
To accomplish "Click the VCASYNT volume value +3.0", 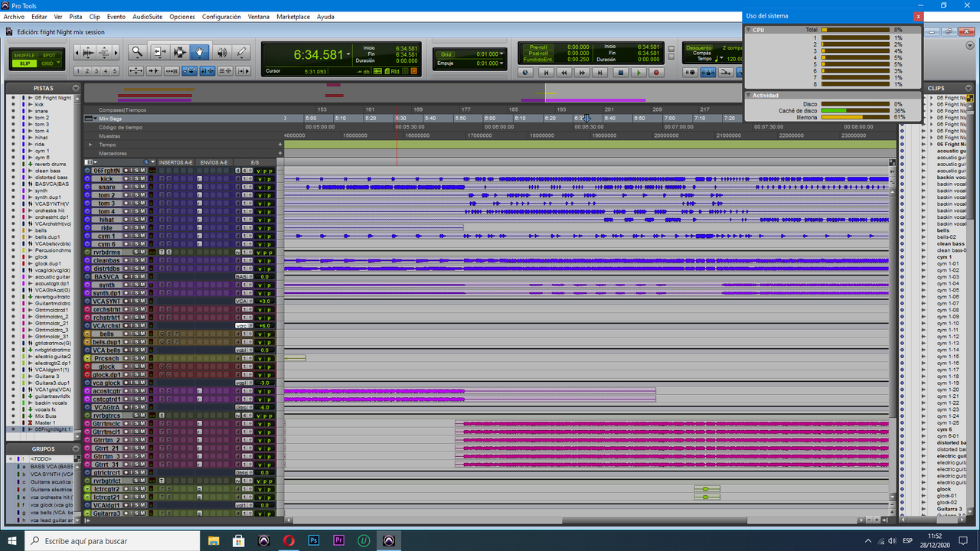I will pyautogui.click(x=265, y=302).
